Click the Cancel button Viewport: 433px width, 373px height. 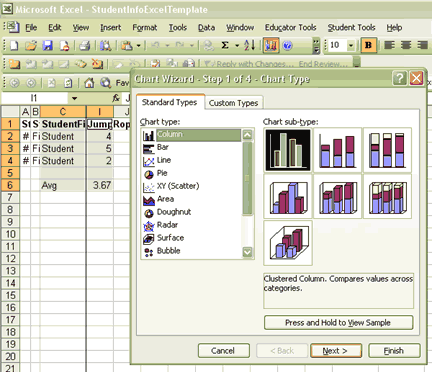point(224,351)
